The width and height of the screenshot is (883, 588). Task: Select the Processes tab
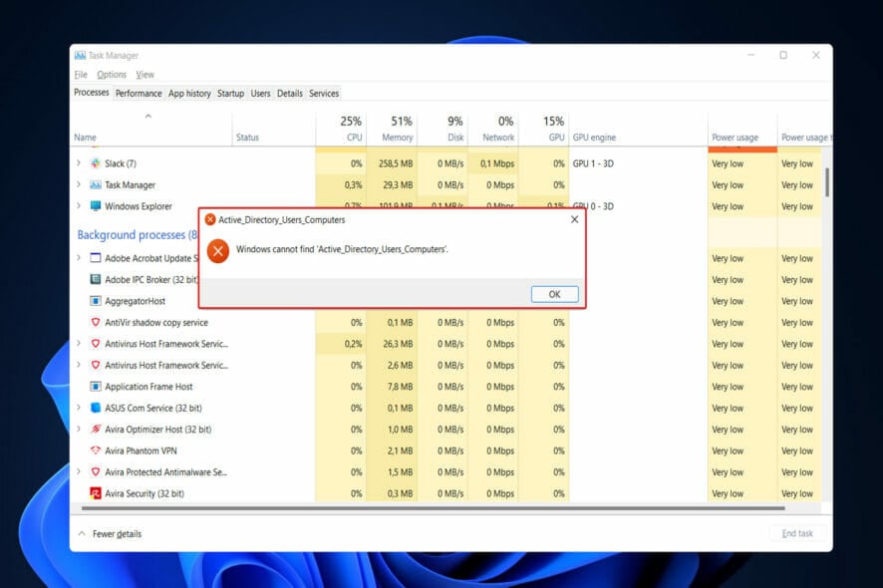[x=92, y=93]
